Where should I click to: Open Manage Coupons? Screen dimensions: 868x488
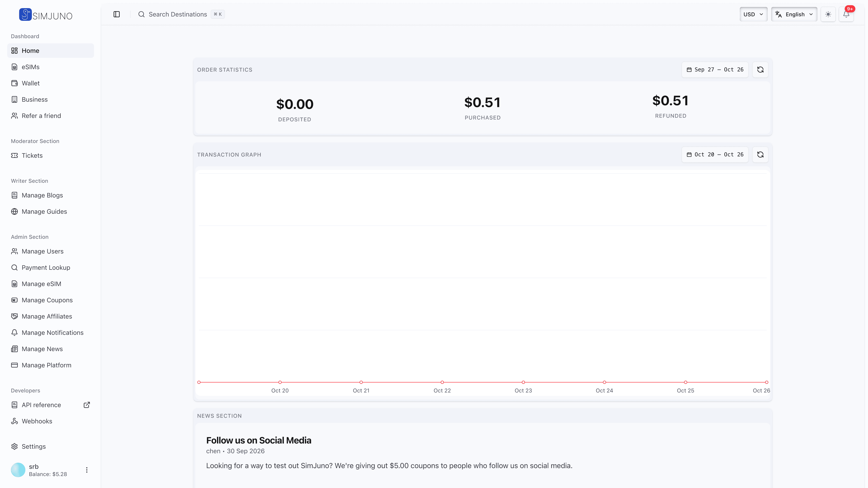point(51,300)
